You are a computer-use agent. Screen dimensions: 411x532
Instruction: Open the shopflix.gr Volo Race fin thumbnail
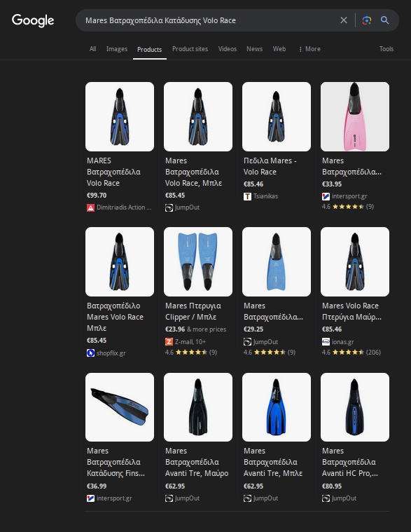pos(120,261)
